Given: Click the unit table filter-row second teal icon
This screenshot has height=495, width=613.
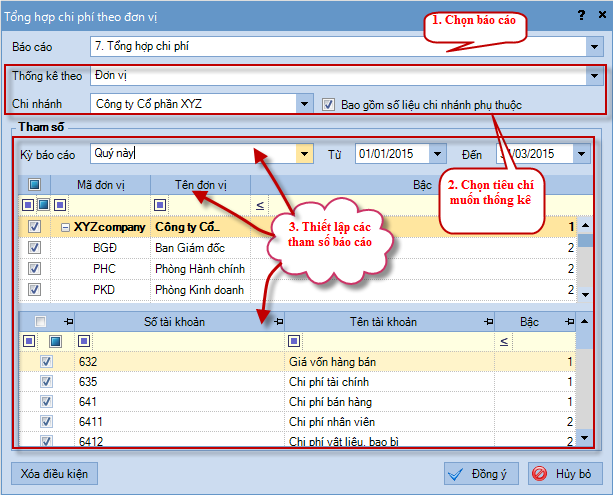Looking at the screenshot, I should tap(43, 204).
